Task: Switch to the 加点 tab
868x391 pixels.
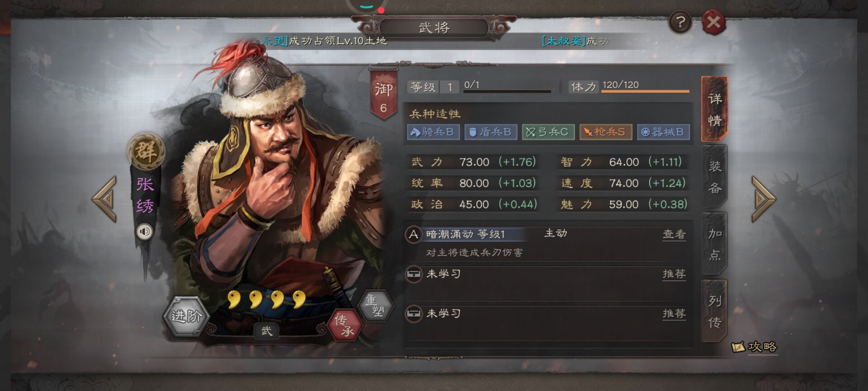Action: [714, 244]
